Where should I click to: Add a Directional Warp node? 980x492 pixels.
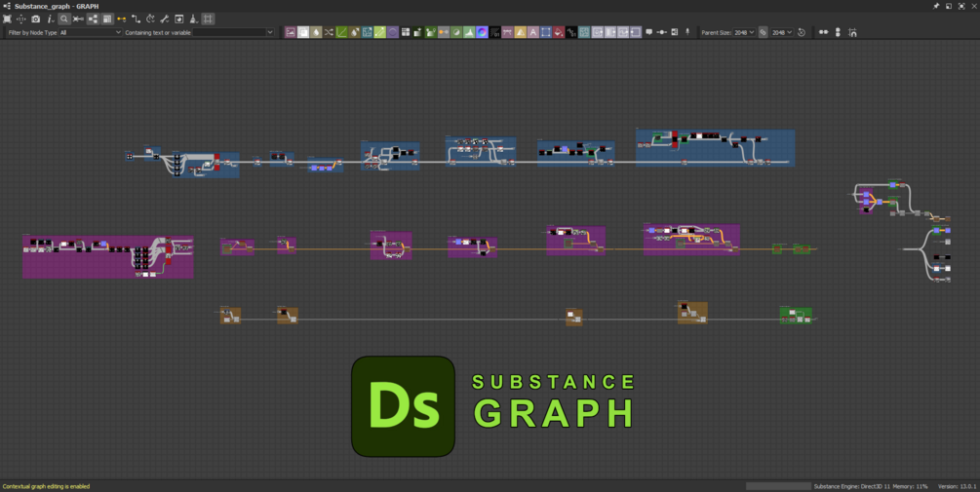pyautogui.click(x=367, y=32)
